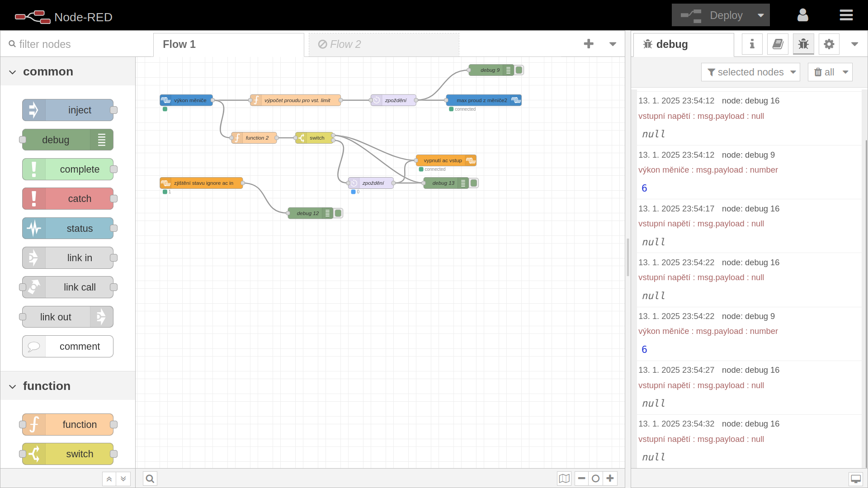Collapse the common palette category
The width and height of the screenshot is (868, 488).
[13, 72]
